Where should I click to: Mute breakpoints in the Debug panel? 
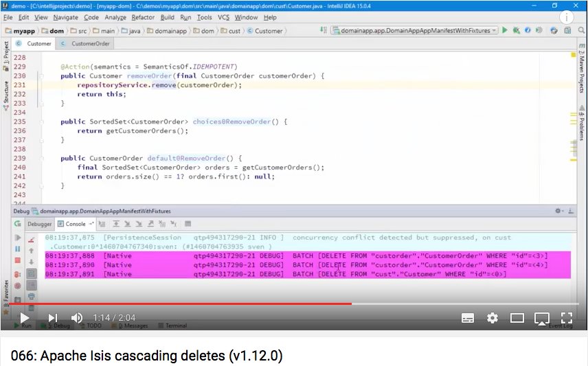pos(17,286)
